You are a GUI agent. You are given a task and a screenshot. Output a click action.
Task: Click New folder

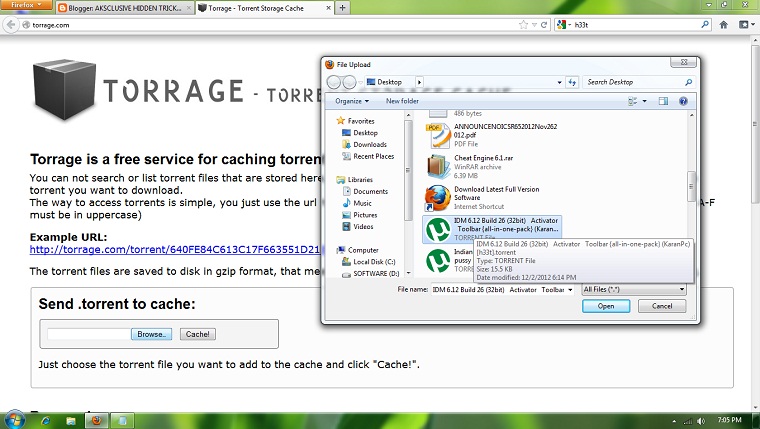[402, 101]
